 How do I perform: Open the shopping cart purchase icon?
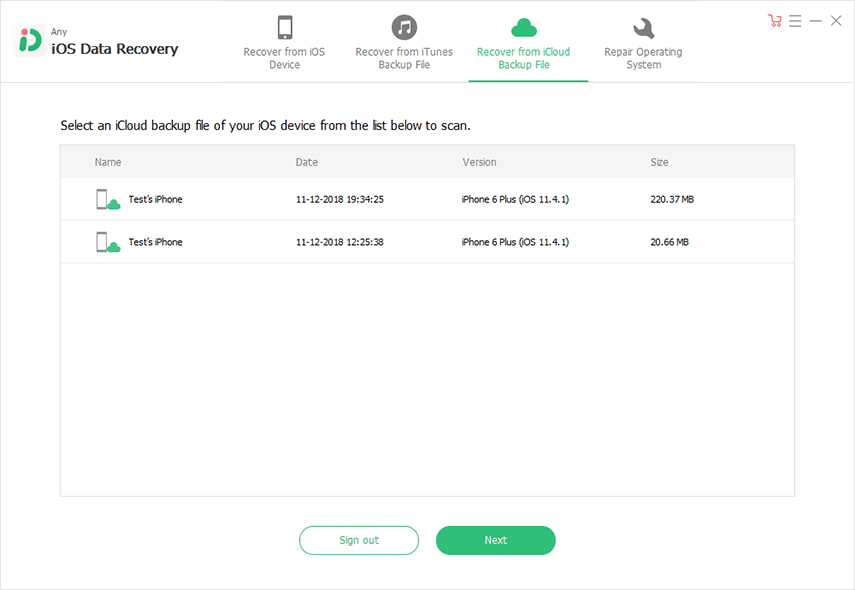tap(774, 21)
